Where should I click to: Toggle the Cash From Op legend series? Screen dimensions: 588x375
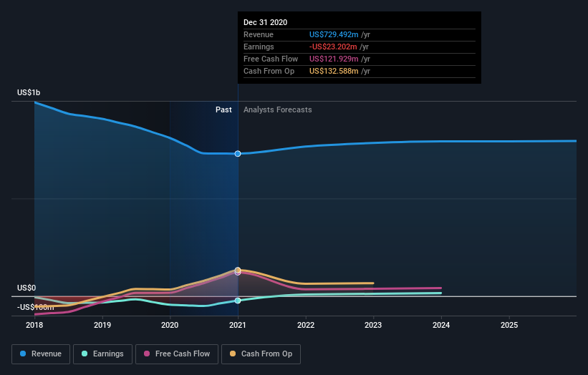click(261, 354)
